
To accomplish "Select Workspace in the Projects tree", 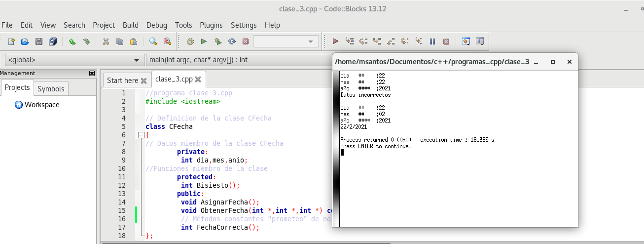I will (42, 105).
